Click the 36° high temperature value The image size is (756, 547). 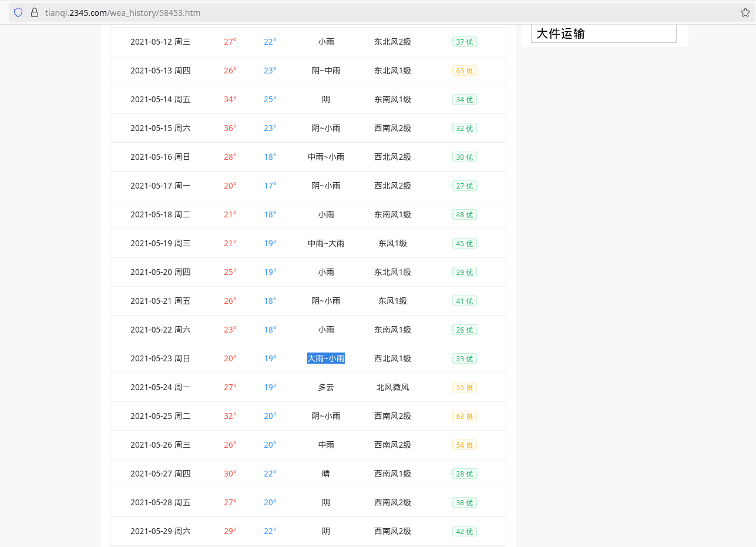click(230, 128)
